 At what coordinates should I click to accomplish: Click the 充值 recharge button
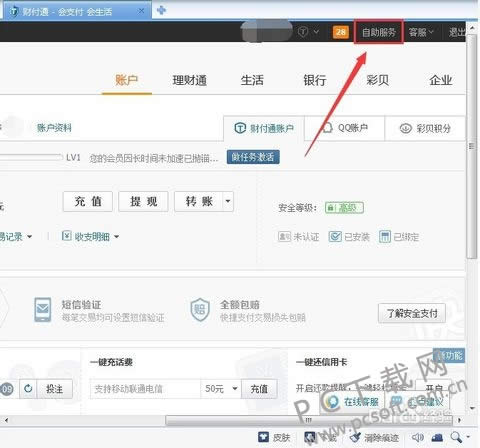pyautogui.click(x=88, y=201)
